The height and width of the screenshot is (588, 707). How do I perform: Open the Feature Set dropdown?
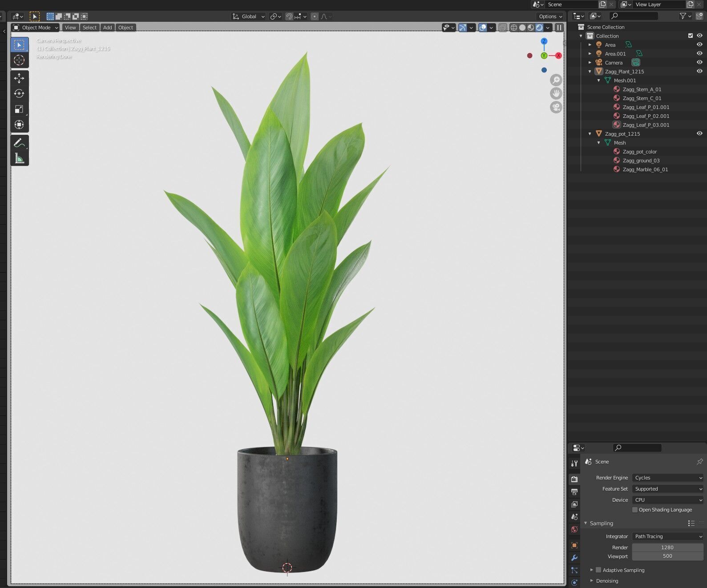coord(668,489)
